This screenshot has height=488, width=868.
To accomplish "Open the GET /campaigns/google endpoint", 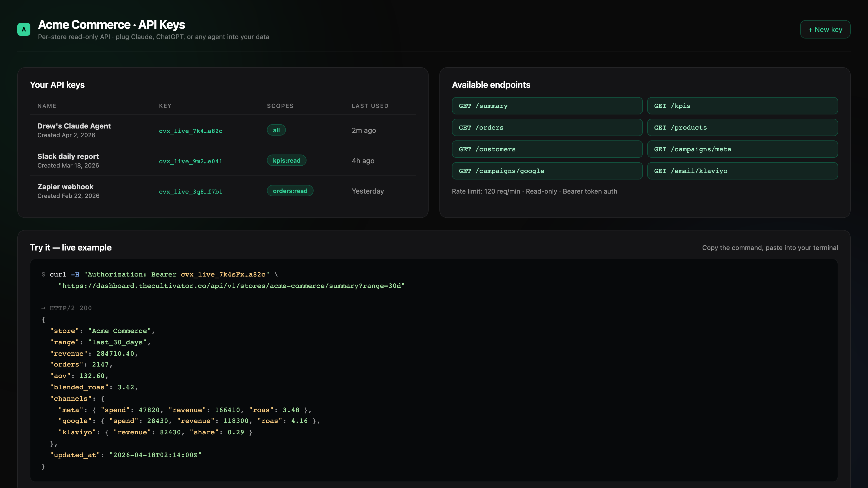I will [547, 171].
